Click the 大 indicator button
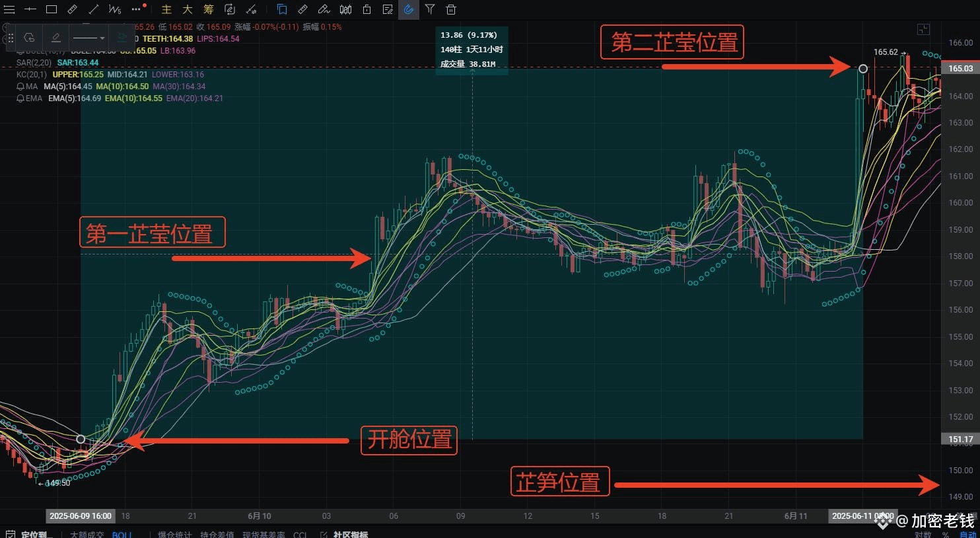 coord(188,9)
